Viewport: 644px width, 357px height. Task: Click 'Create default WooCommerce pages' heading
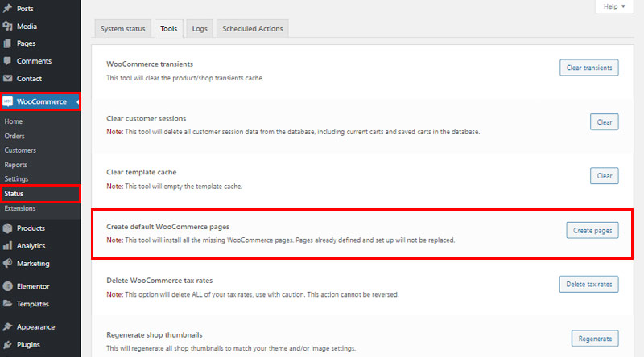(168, 227)
